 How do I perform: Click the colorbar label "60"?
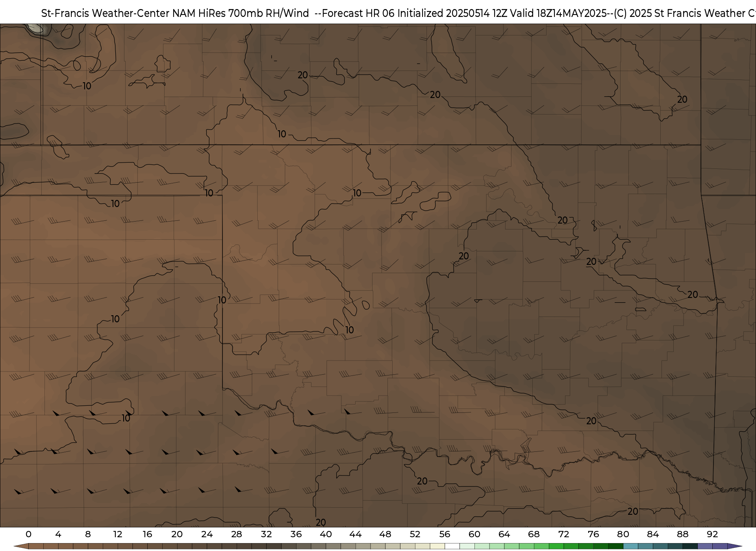pyautogui.click(x=474, y=534)
